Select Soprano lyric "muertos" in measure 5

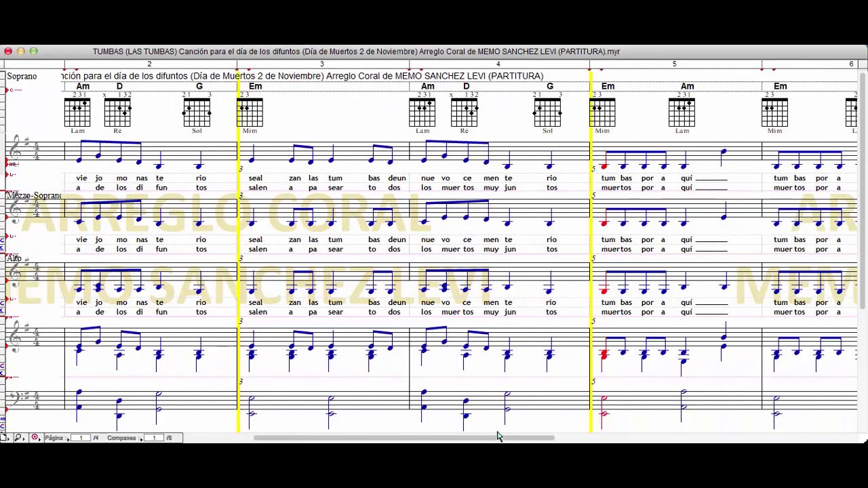(x=616, y=188)
